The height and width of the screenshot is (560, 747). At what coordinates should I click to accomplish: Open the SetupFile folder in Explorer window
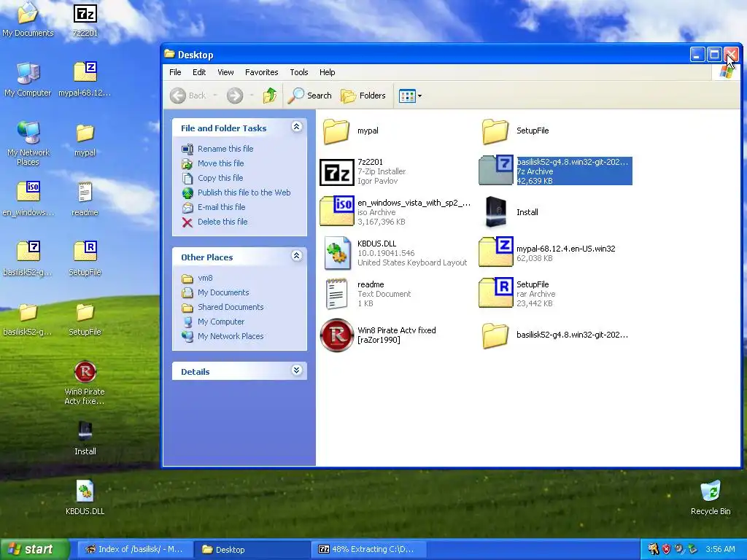click(x=514, y=131)
